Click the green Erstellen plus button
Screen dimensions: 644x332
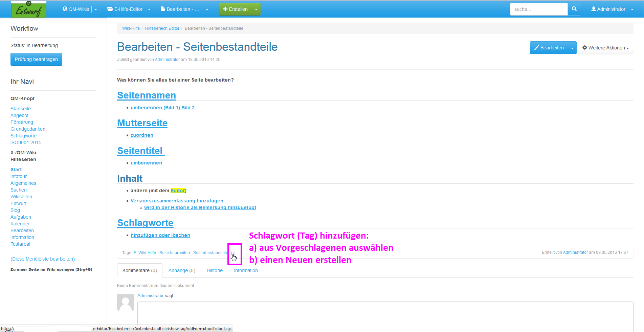(235, 9)
